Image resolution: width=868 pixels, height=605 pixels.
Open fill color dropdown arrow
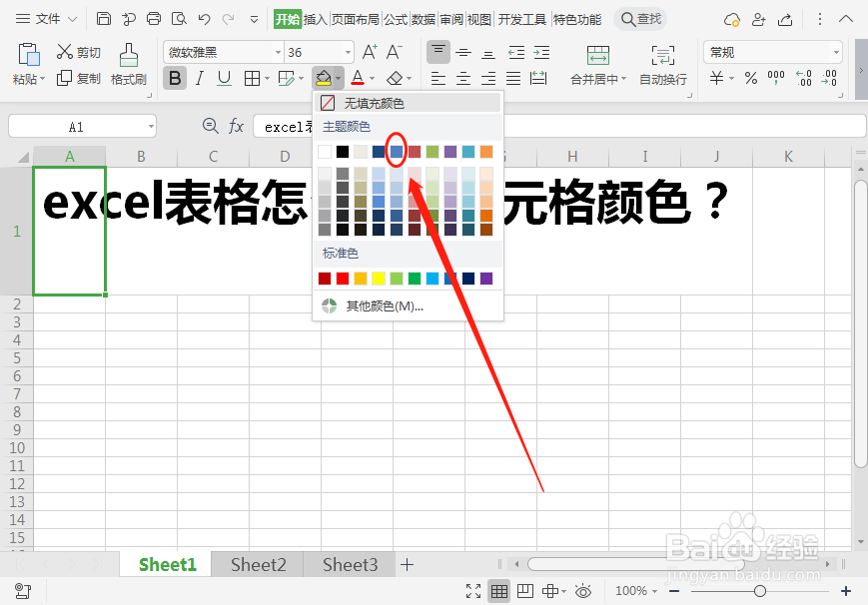pyautogui.click(x=339, y=79)
